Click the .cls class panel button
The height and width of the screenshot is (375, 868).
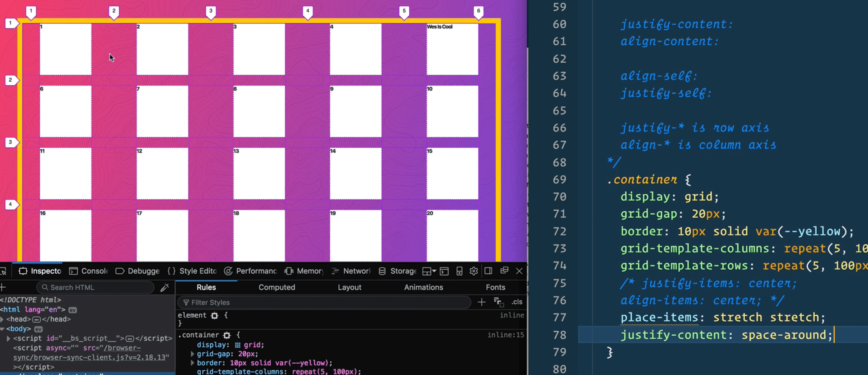tap(517, 302)
